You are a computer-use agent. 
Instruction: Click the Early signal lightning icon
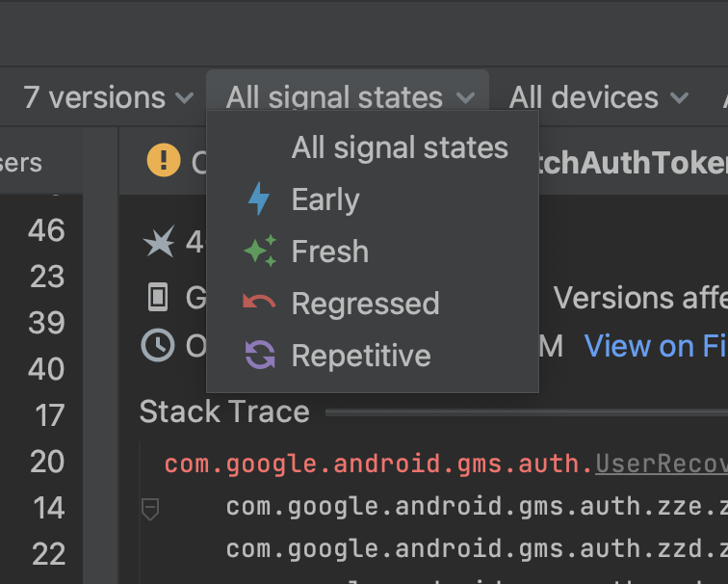pyautogui.click(x=259, y=199)
